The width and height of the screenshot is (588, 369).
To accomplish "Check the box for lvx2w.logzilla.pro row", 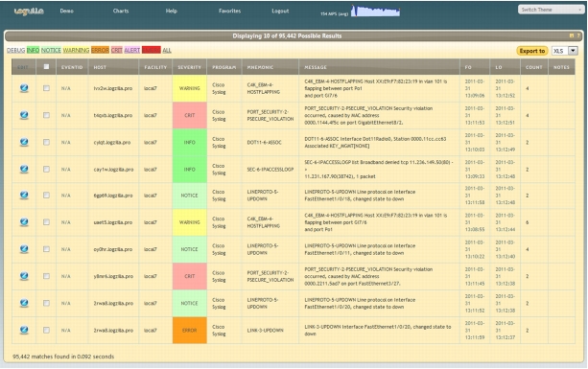I will click(46, 88).
